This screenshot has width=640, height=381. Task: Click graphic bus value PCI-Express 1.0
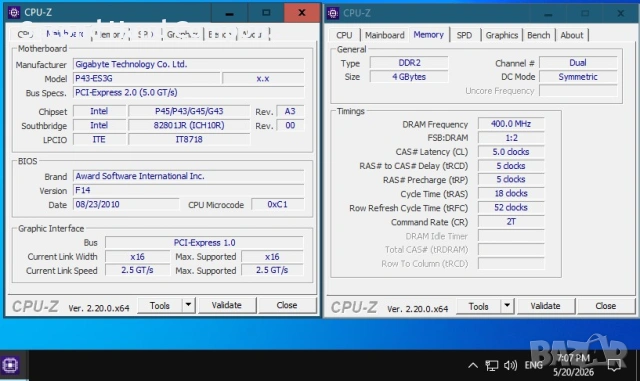(x=204, y=243)
